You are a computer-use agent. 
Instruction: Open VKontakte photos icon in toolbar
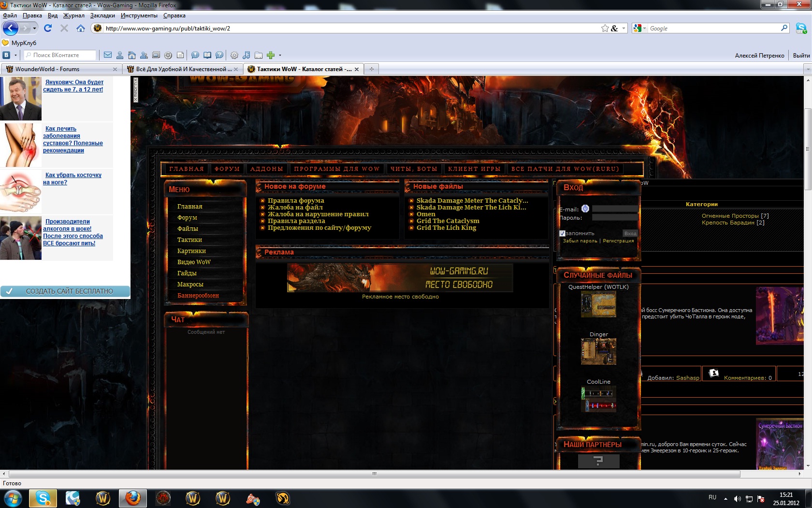(x=156, y=55)
